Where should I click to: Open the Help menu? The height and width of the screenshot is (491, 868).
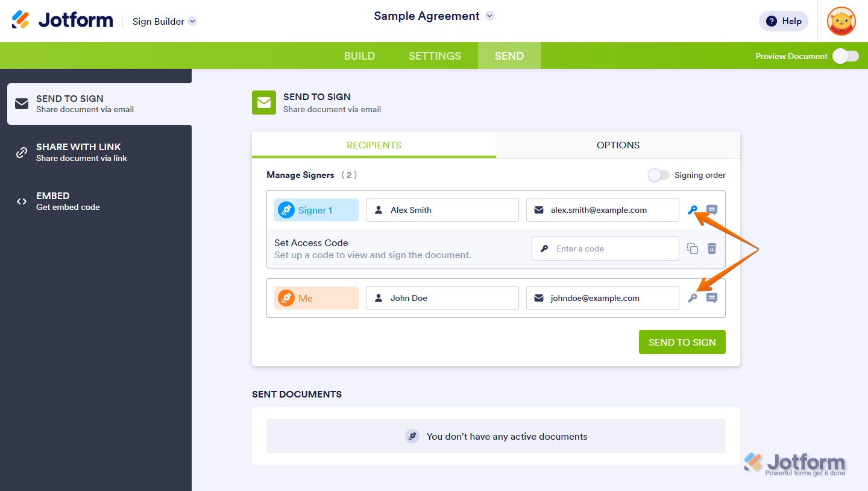click(x=783, y=21)
